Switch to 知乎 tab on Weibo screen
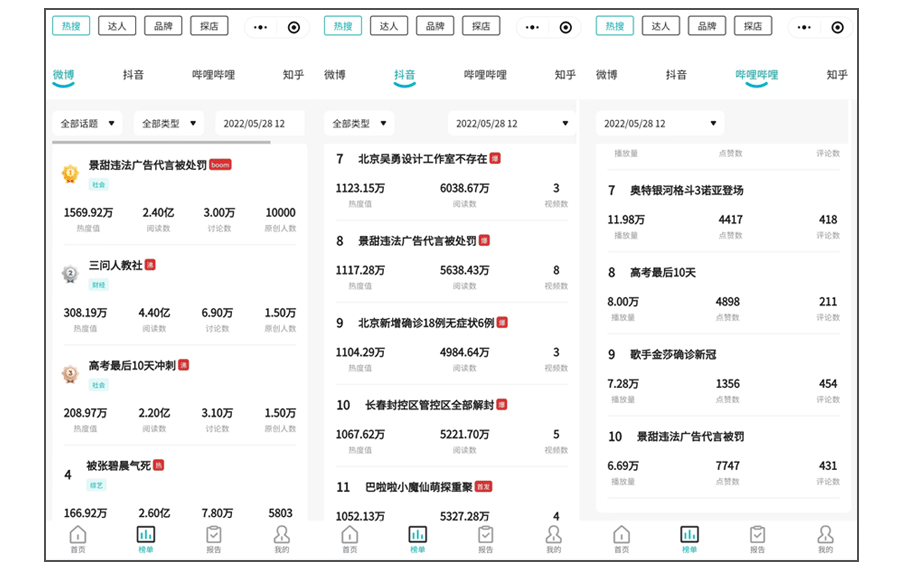Image resolution: width=900 pixels, height=573 pixels. tap(293, 75)
